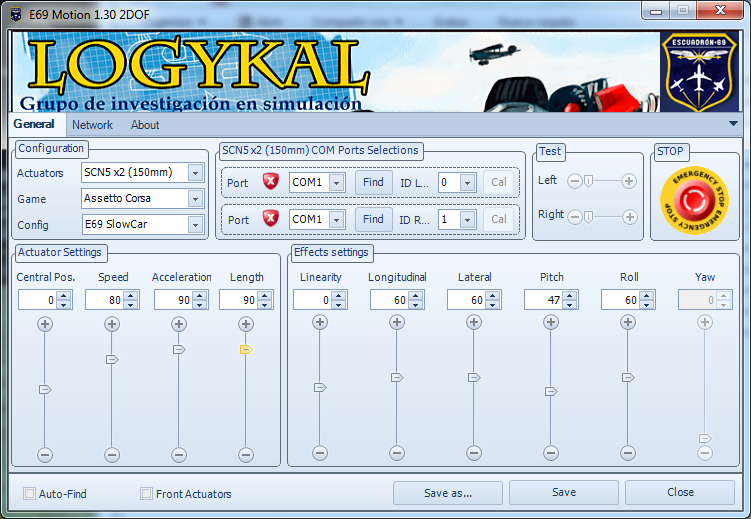Viewport: 751px width, 519px height.
Task: Click plus icon above Linearity slider
Action: pos(320,322)
